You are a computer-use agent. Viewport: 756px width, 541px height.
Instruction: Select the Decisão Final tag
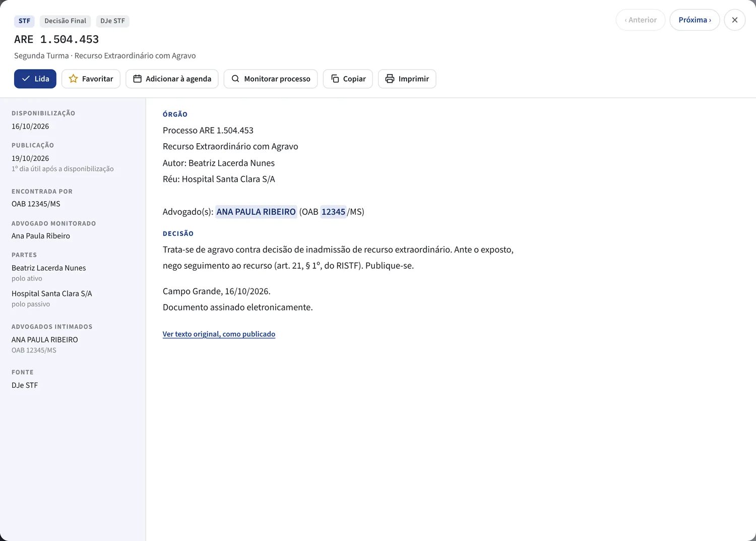[x=65, y=21]
